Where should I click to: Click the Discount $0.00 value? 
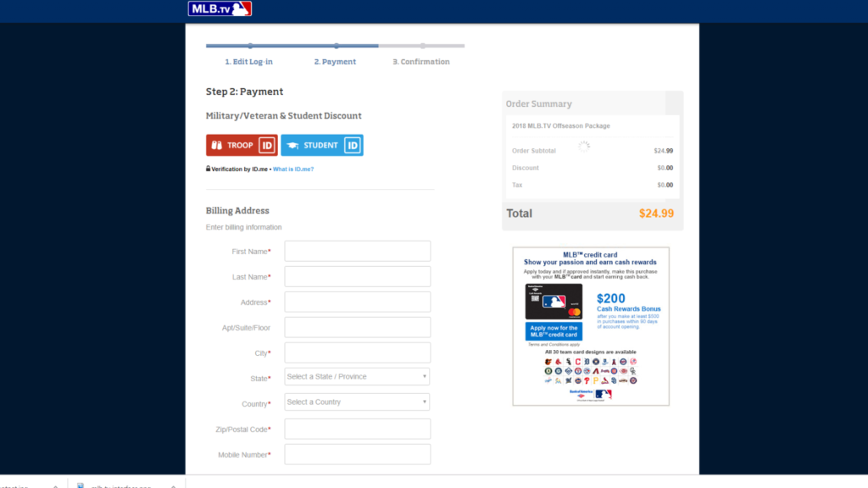[665, 169]
